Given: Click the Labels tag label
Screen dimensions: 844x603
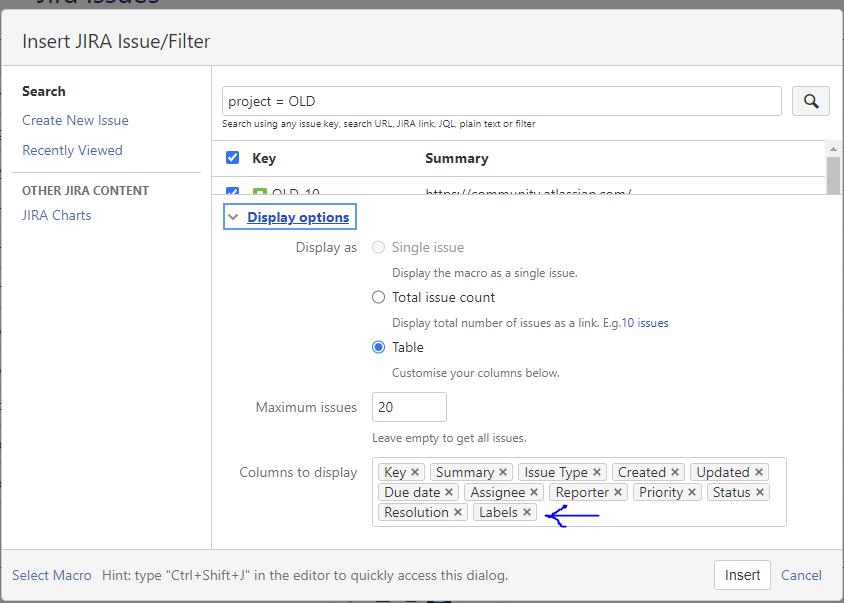Looking at the screenshot, I should tap(498, 512).
